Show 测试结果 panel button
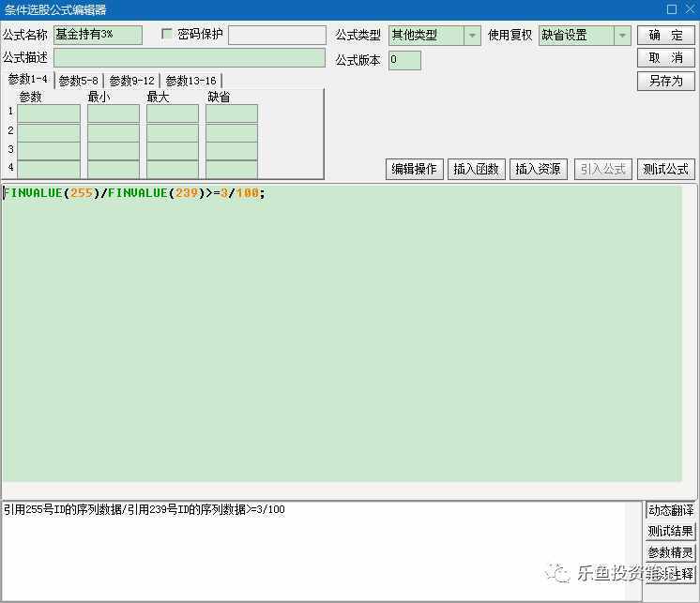 (671, 531)
